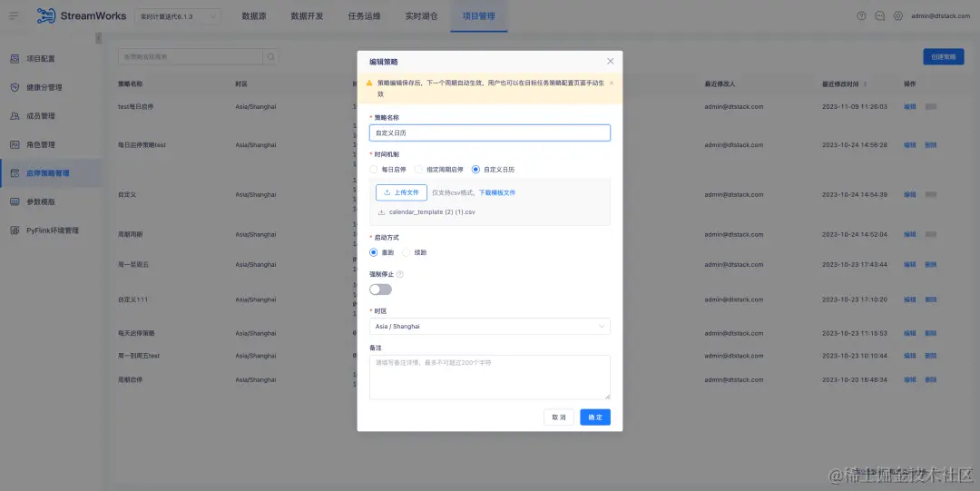Go to 数据开发 top navigation tab
The image size is (980, 491).
click(307, 16)
